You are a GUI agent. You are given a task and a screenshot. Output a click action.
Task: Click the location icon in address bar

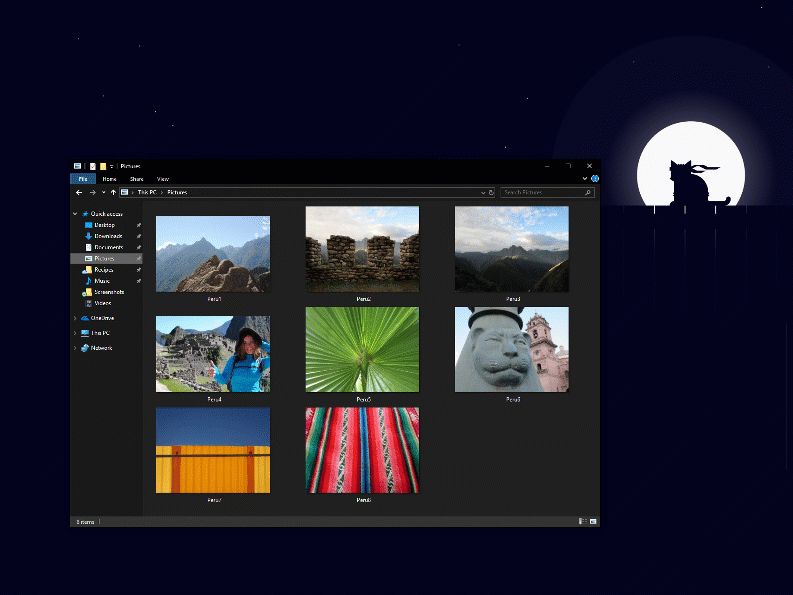124,192
